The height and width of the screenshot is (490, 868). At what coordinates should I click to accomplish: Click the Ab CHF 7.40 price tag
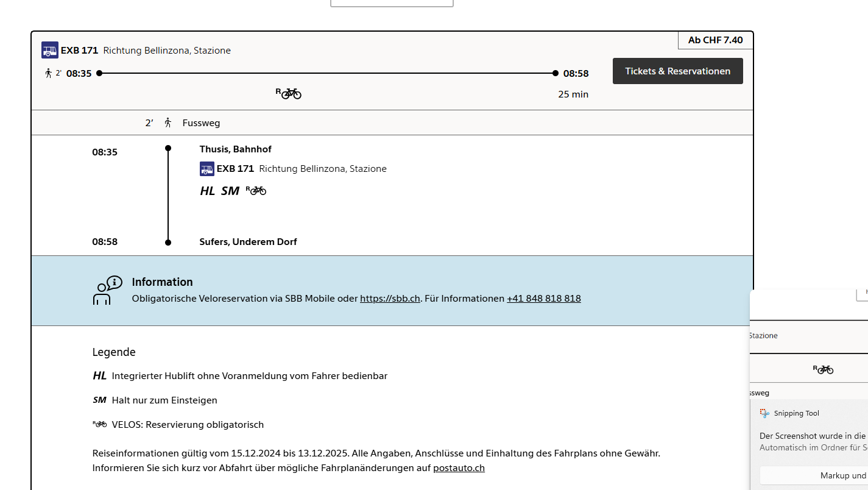tap(715, 40)
